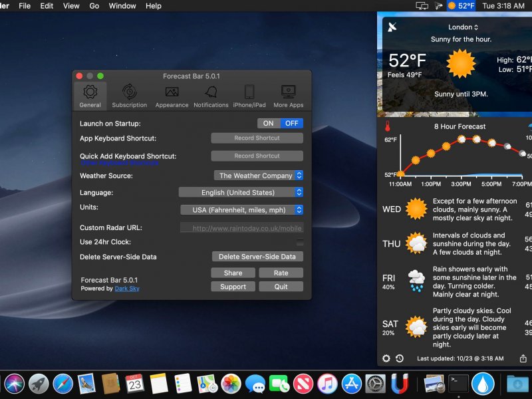Click the large sun icon for current conditions
Screen dimensions: 532x399
pos(460,63)
